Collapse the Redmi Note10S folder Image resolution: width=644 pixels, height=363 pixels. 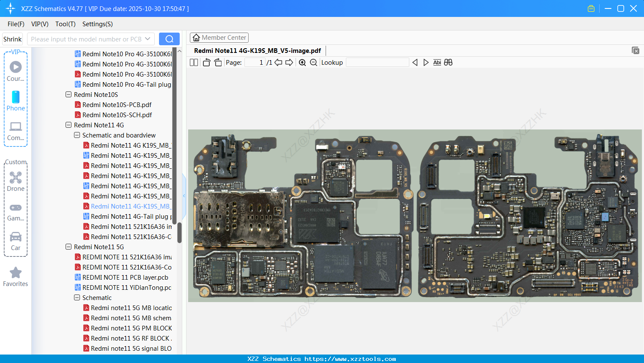pyautogui.click(x=68, y=94)
